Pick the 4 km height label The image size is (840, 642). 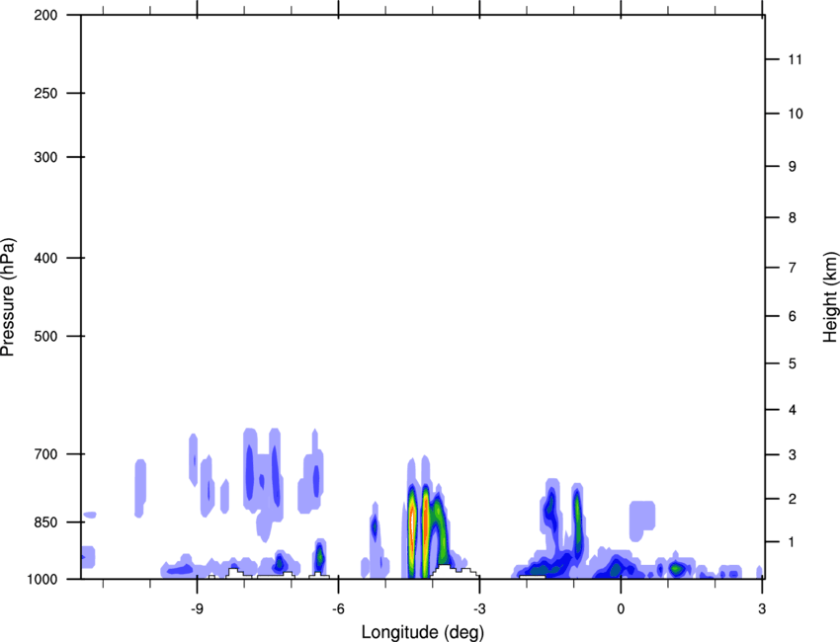tap(793, 410)
